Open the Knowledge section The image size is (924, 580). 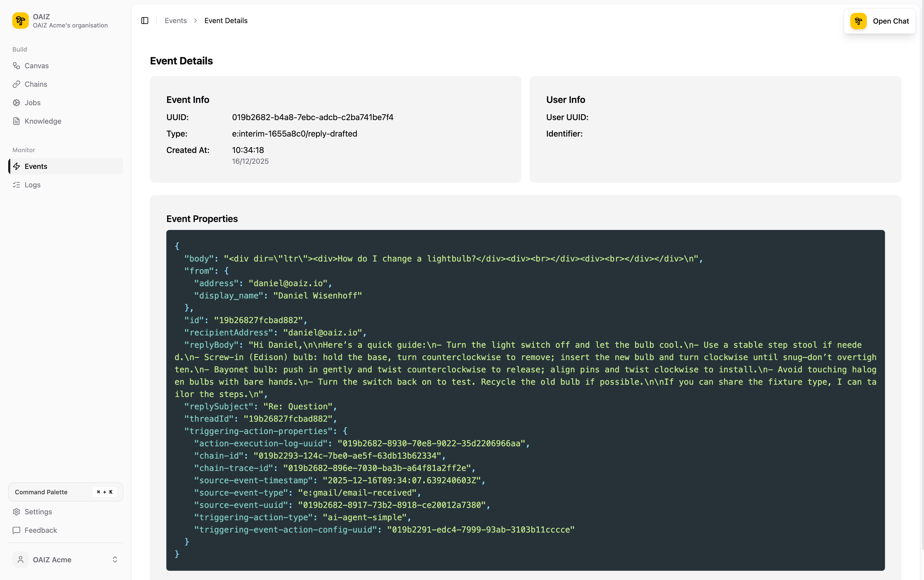click(43, 121)
